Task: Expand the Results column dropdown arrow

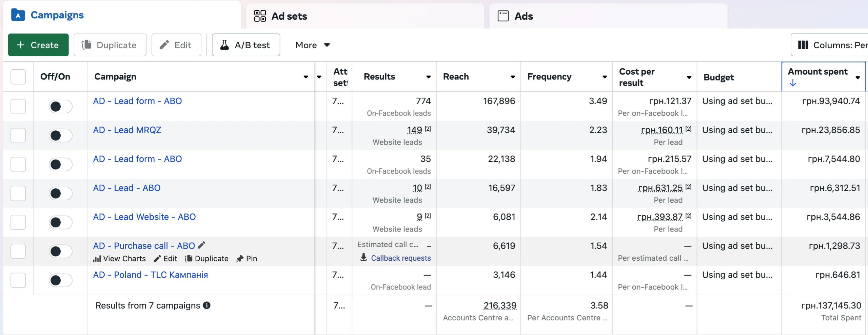Action: 429,77
